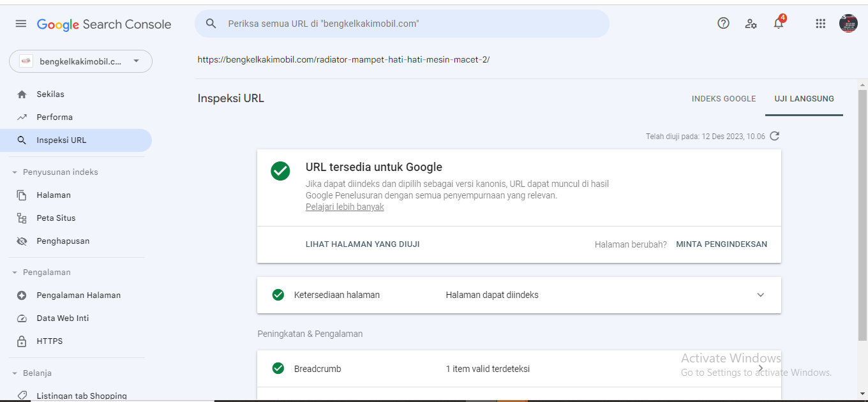The image size is (868, 402).
Task: Collapse the Belanja section
Action: tap(15, 373)
